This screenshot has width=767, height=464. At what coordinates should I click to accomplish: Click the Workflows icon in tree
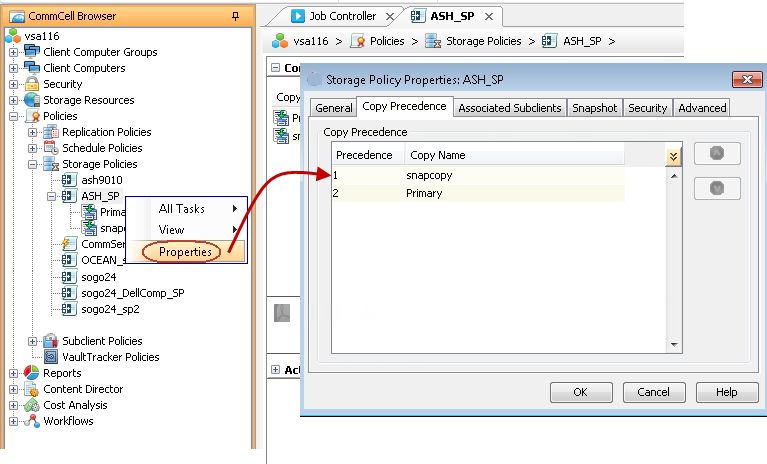33,421
